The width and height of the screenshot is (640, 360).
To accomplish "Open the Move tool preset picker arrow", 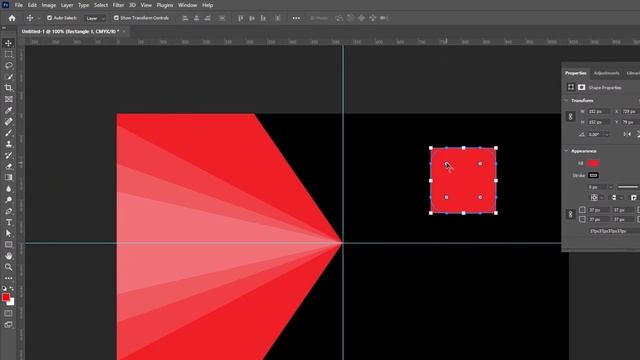I will [39, 18].
